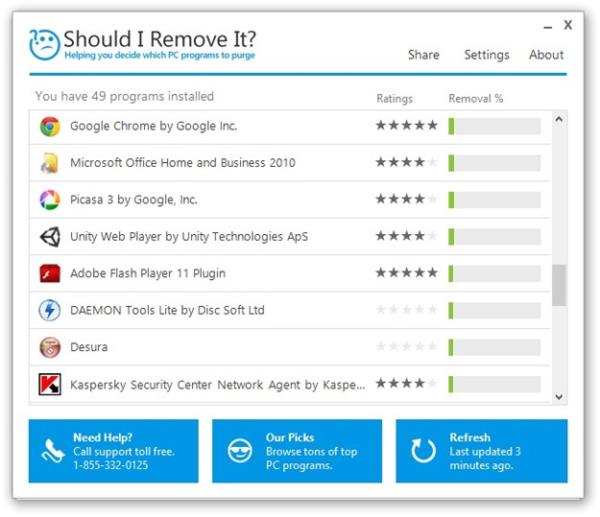Image resolution: width=600 pixels, height=517 pixels.
Task: Click the removal percentage bar for Adobe Flash Player
Action: [495, 274]
